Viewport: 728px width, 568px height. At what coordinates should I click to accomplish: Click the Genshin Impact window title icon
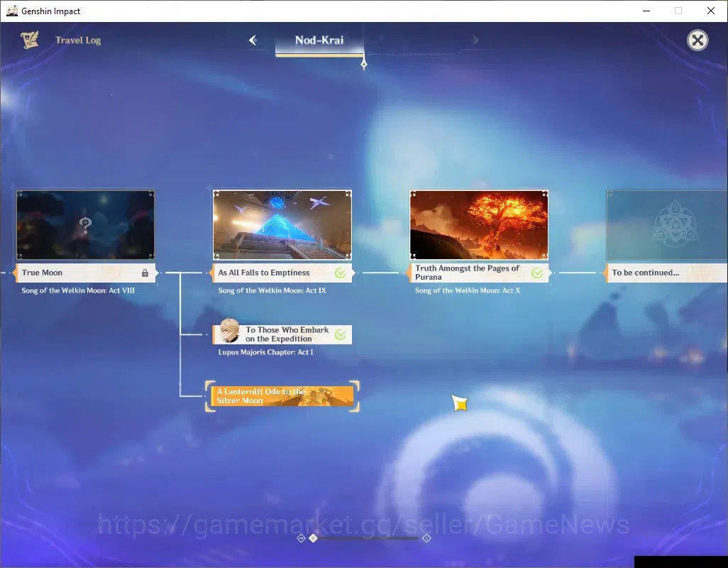click(11, 11)
